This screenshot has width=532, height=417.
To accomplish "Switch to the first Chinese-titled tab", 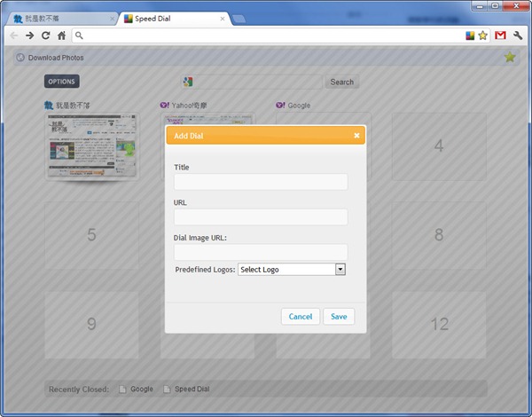I will (61, 19).
